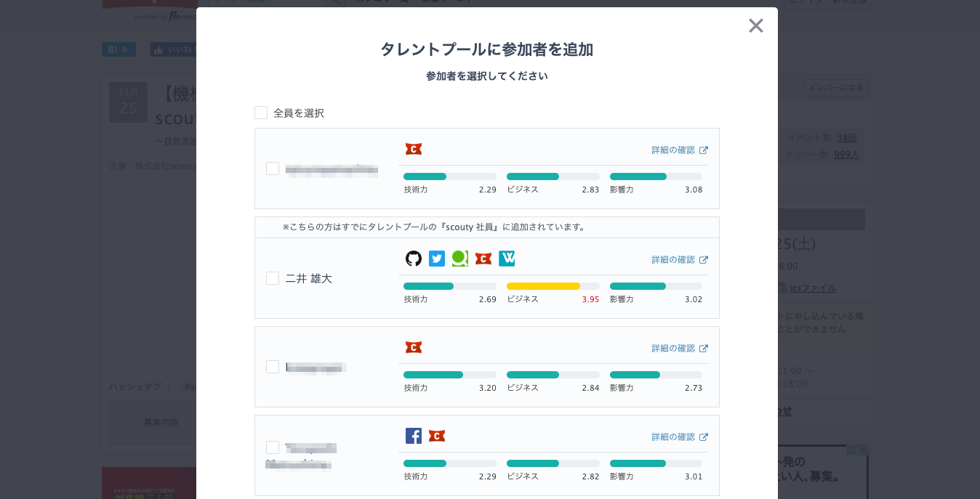Image resolution: width=980 pixels, height=499 pixels.
Task: Click メンバーになる button on the background page
Action: pyautogui.click(x=836, y=88)
